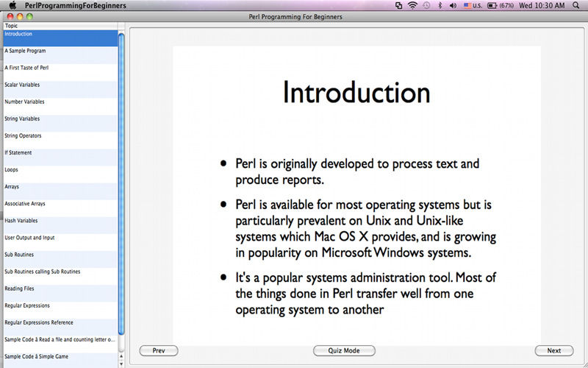Viewport: 588px width, 368px height.
Task: Click the screen sharing menu bar icon
Action: [398, 6]
